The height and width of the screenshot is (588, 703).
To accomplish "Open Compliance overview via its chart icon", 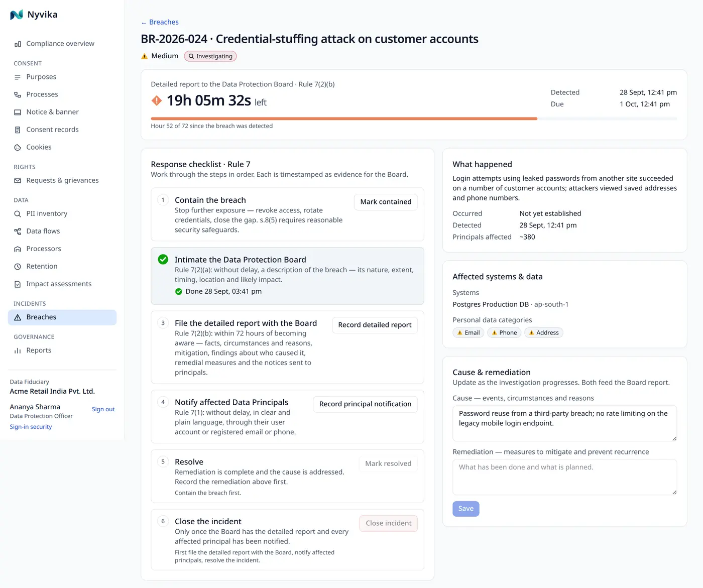I will (18, 44).
